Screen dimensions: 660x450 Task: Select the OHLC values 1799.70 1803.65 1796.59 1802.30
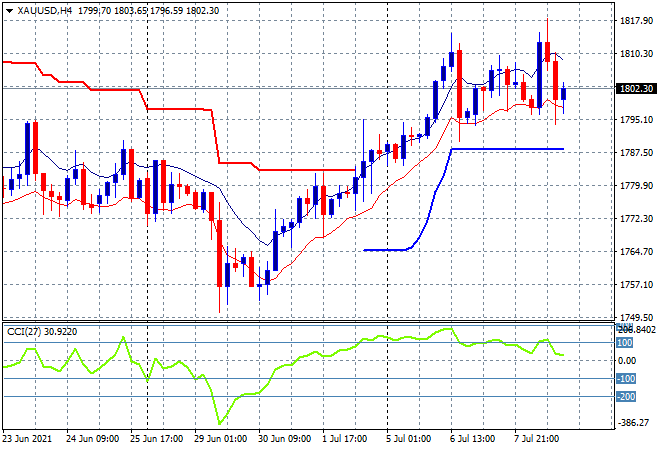[149, 11]
